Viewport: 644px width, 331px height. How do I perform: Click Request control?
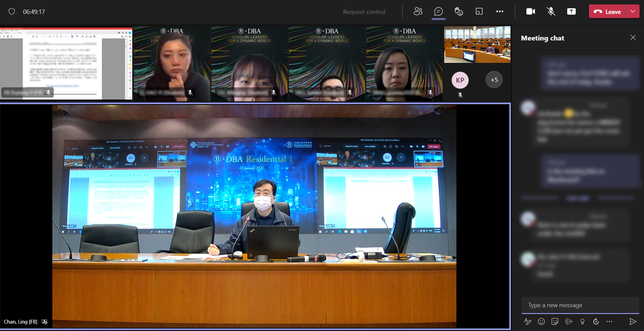point(364,11)
